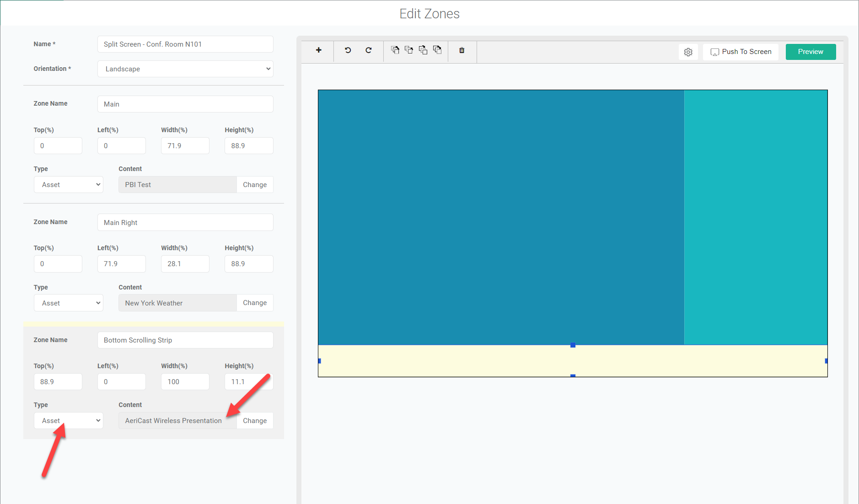
Task: Change the PBI Test content
Action: 255,185
